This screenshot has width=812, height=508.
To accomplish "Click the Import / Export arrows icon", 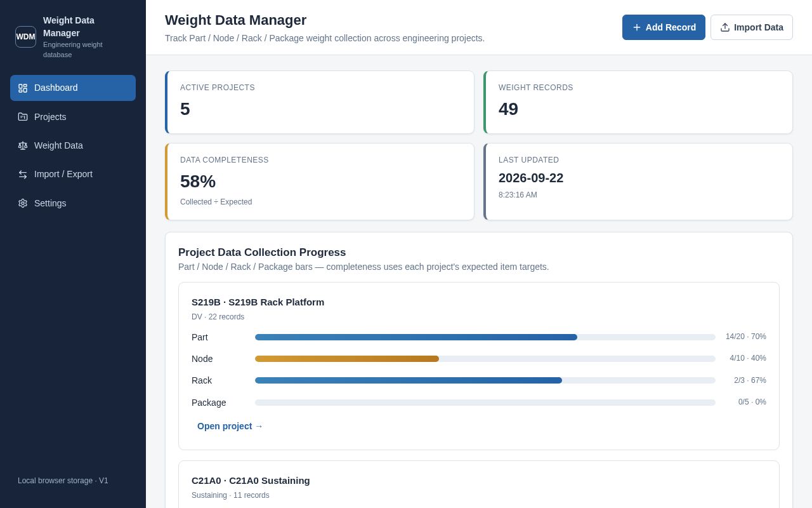I will 23,174.
